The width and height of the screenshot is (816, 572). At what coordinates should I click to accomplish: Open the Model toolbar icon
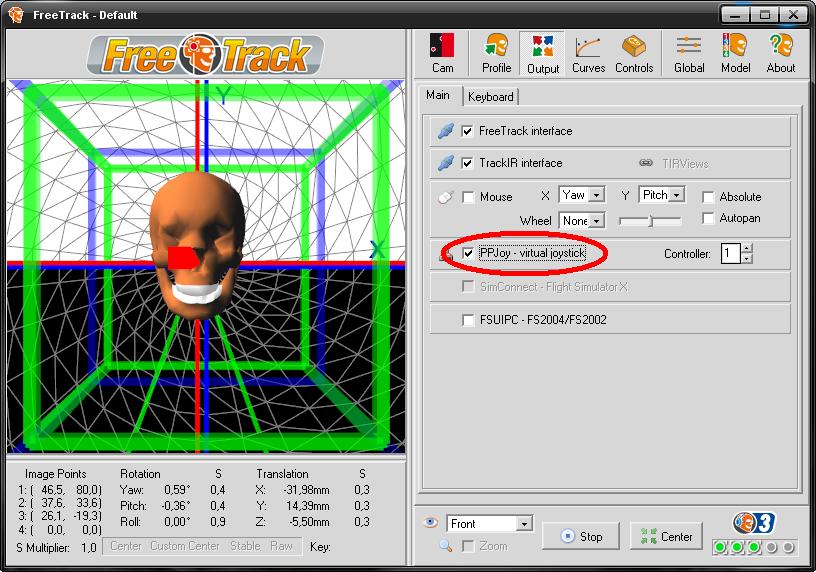pos(735,53)
